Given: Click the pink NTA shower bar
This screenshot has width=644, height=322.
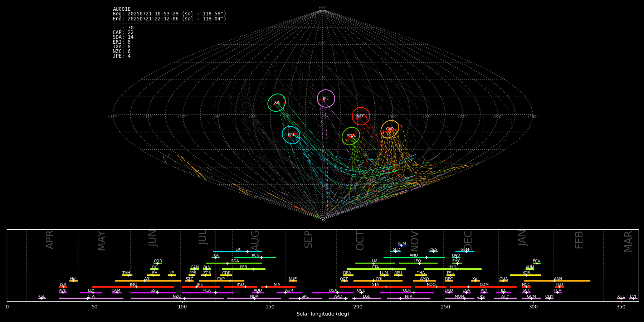Looking at the screenshot, I should pos(409,298).
